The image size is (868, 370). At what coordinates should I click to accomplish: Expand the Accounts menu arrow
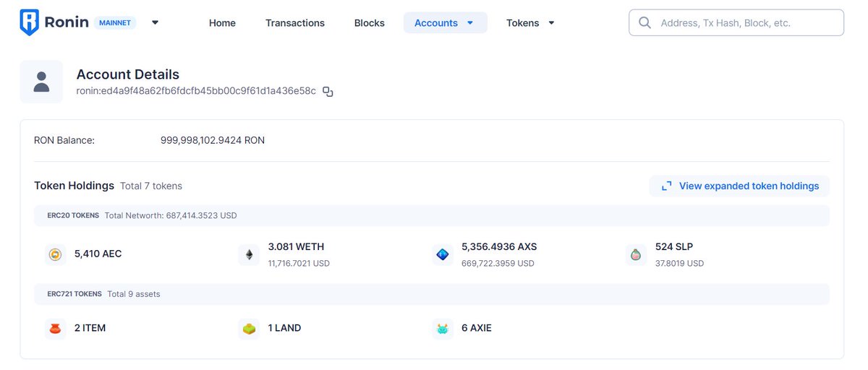(470, 23)
